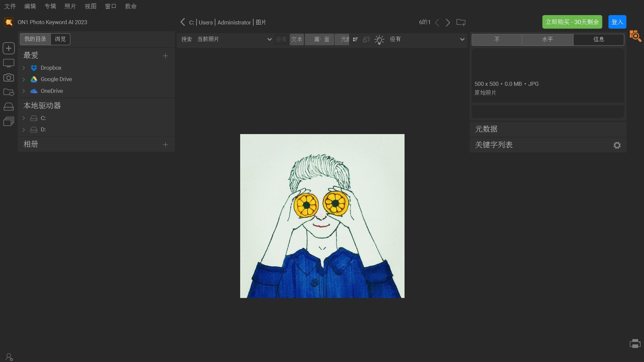The image size is (644, 362).
Task: Click the empty description field in info panel
Action: click(x=548, y=112)
